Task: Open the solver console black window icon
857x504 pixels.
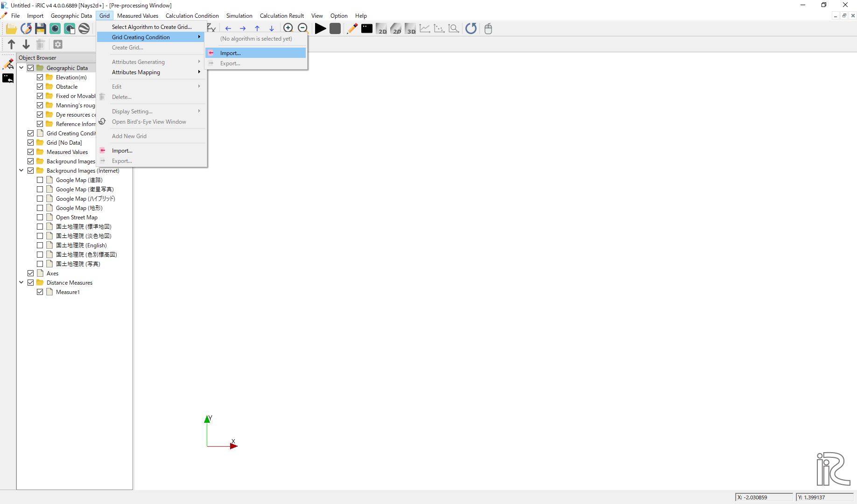Action: click(367, 28)
